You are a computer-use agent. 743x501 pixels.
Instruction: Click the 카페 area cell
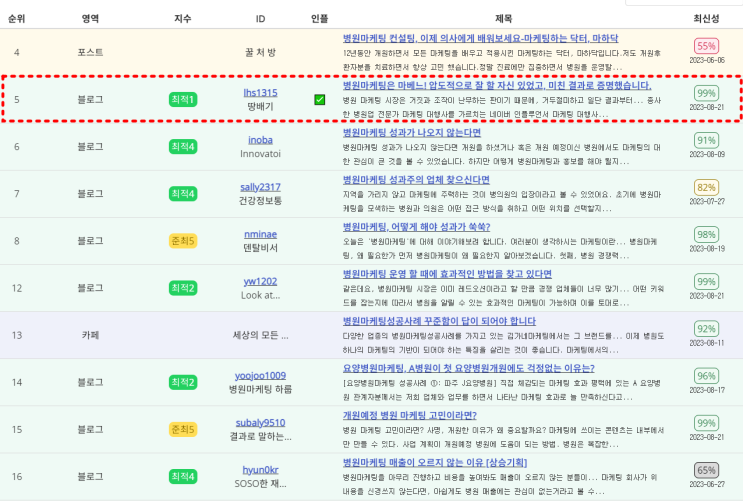pyautogui.click(x=90, y=335)
